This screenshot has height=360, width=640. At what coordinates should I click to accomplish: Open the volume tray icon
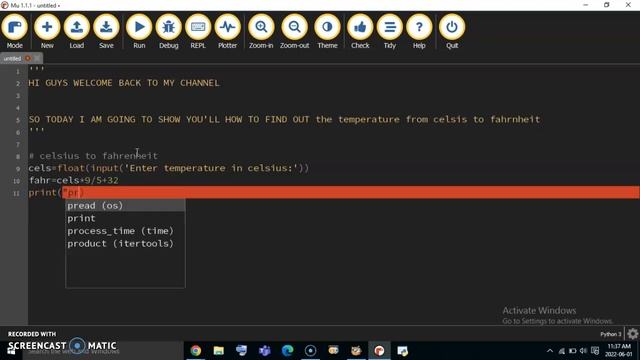[583, 351]
